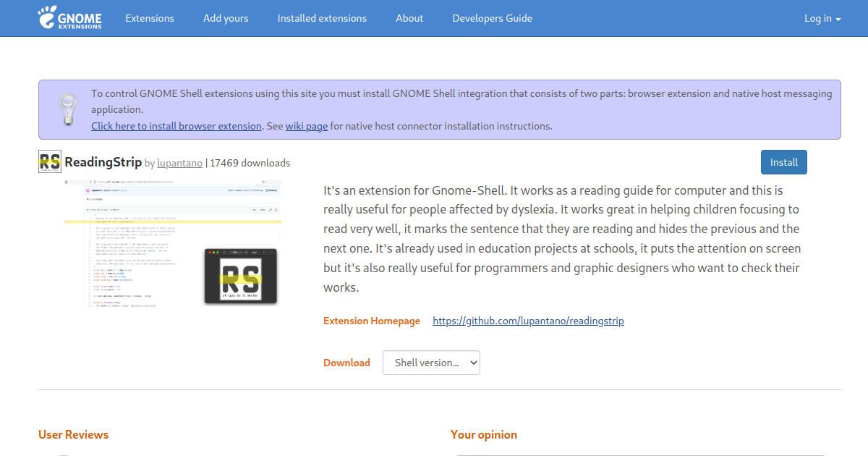
Task: Click the 'User Reviews' heading
Action: (73, 434)
